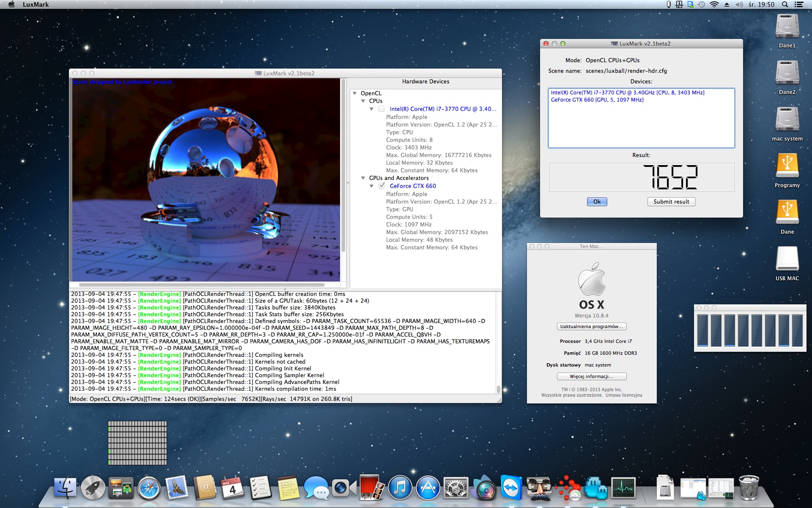The image size is (812, 508).
Task: Click horizontal scrollbar under rendered image
Action: coord(202,285)
